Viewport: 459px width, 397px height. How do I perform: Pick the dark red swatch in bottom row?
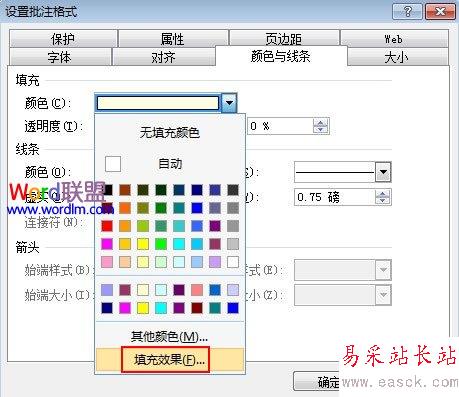pyautogui.click(x=197, y=308)
